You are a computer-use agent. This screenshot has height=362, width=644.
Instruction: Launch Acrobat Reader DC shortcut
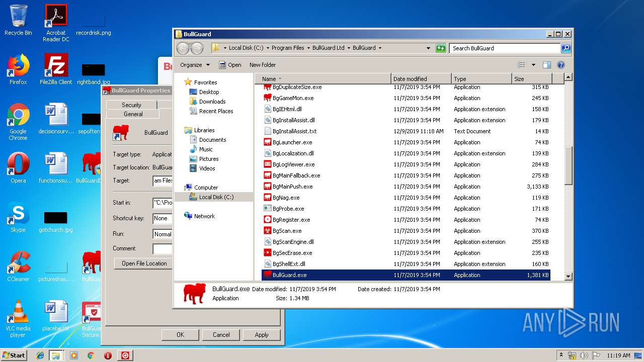[x=56, y=23]
